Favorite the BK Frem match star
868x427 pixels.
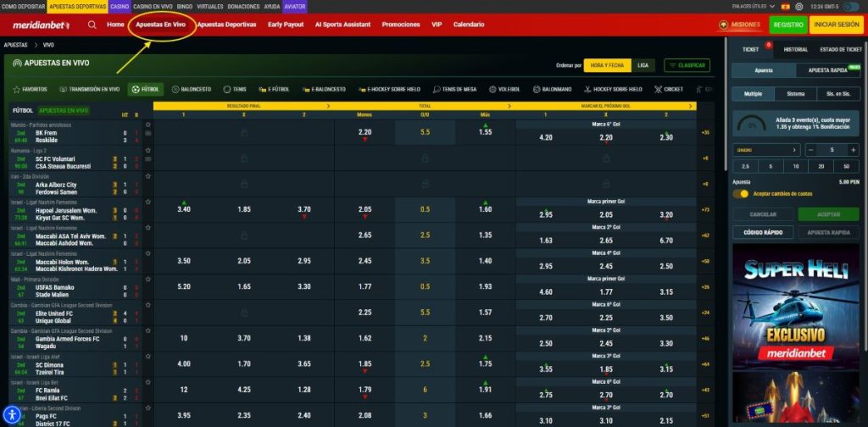pos(147,125)
